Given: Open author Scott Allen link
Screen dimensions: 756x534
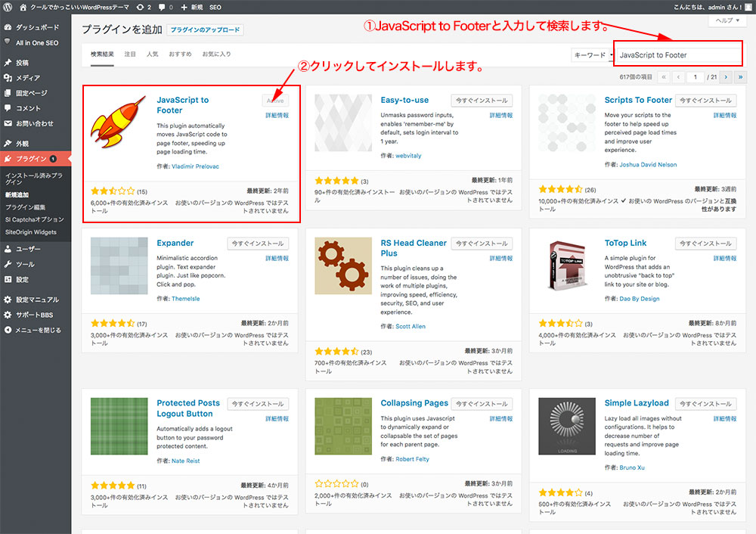Looking at the screenshot, I should click(411, 327).
